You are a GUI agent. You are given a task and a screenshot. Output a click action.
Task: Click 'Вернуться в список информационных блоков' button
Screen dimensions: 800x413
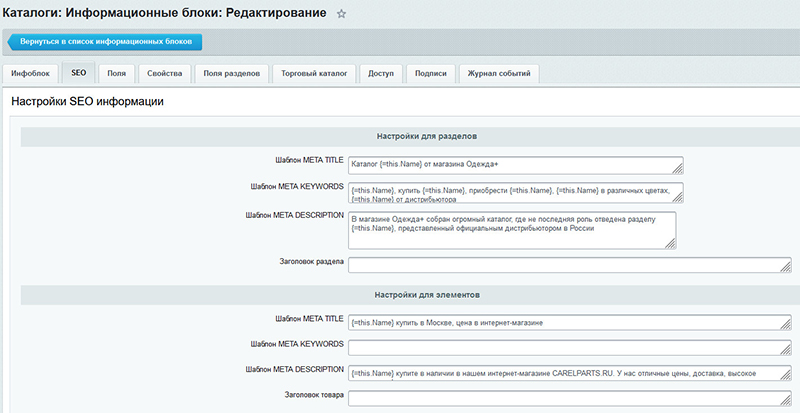(105, 42)
